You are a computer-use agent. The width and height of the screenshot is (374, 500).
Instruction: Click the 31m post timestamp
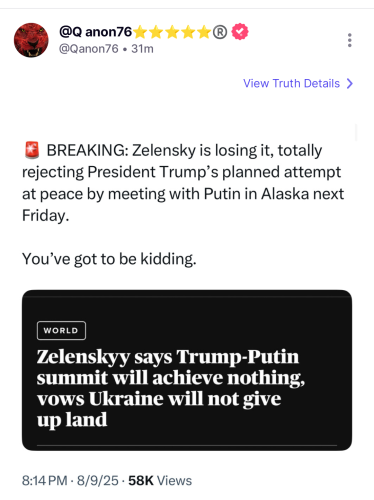pos(142,49)
